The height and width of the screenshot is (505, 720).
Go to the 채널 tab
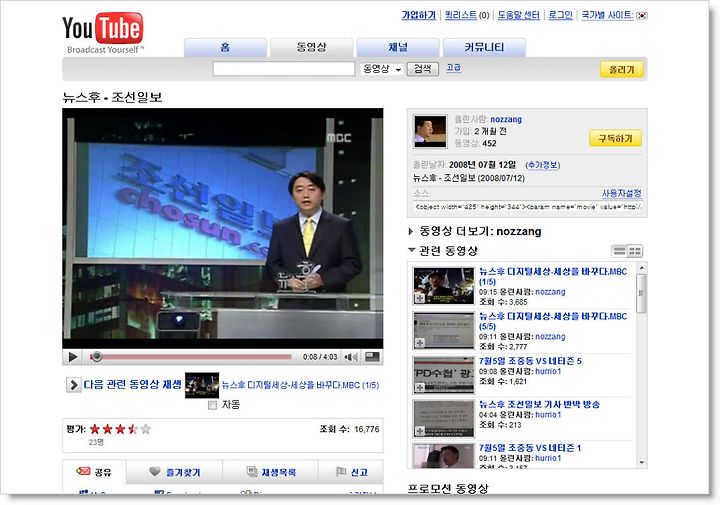[398, 48]
